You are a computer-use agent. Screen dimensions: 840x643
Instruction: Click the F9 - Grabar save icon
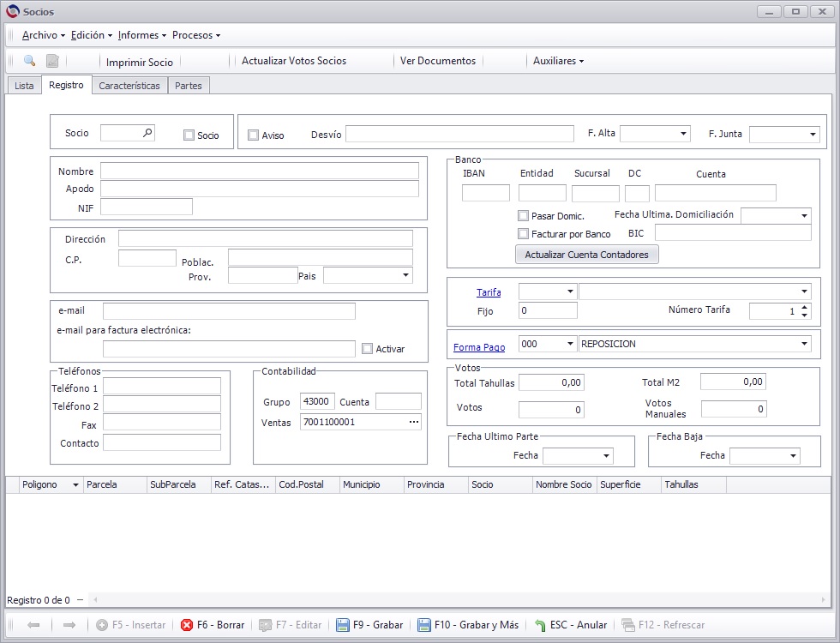coord(342,625)
